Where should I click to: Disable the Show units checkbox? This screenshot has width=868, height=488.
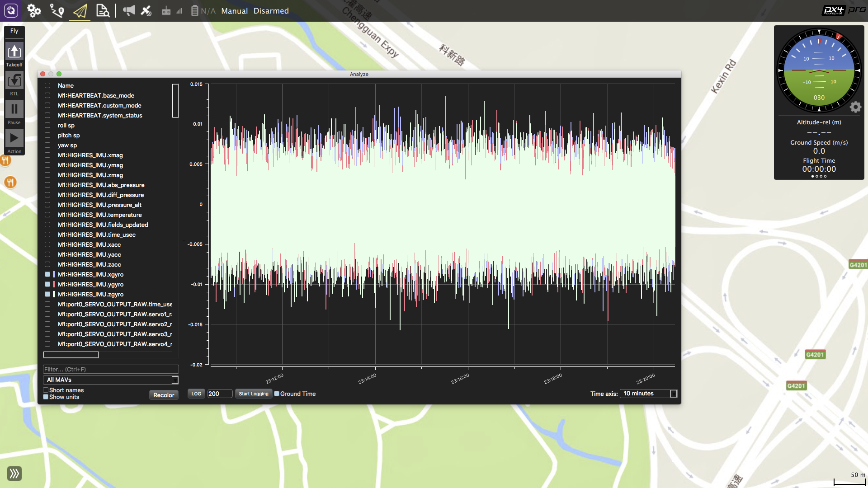click(46, 397)
